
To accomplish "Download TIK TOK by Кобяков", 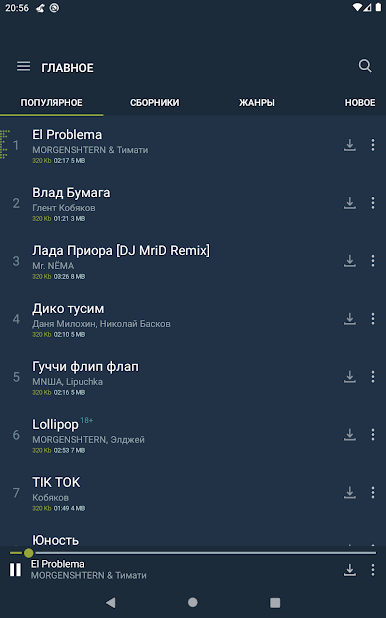I will point(350,493).
